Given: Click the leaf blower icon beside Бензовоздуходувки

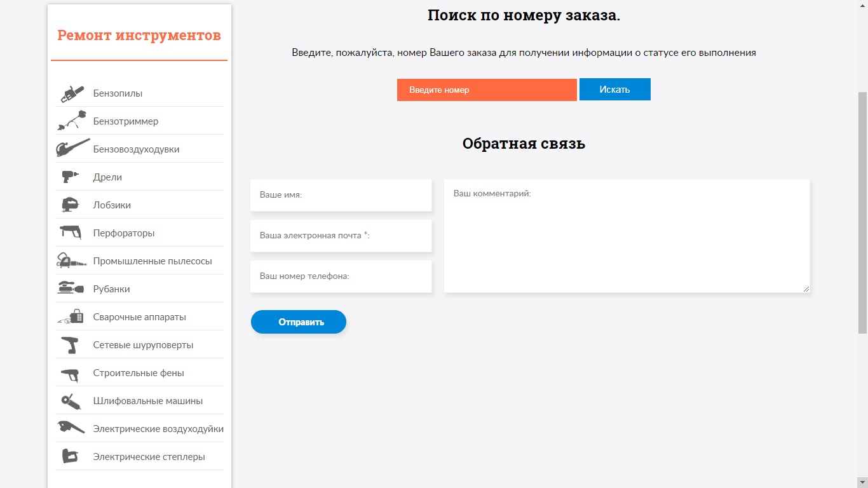Looking at the screenshot, I should 72,149.
